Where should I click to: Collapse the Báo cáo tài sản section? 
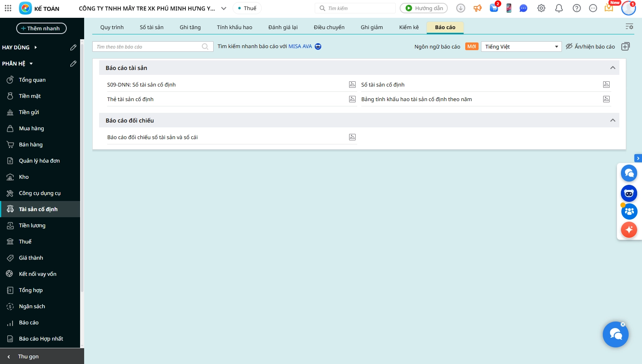point(612,68)
